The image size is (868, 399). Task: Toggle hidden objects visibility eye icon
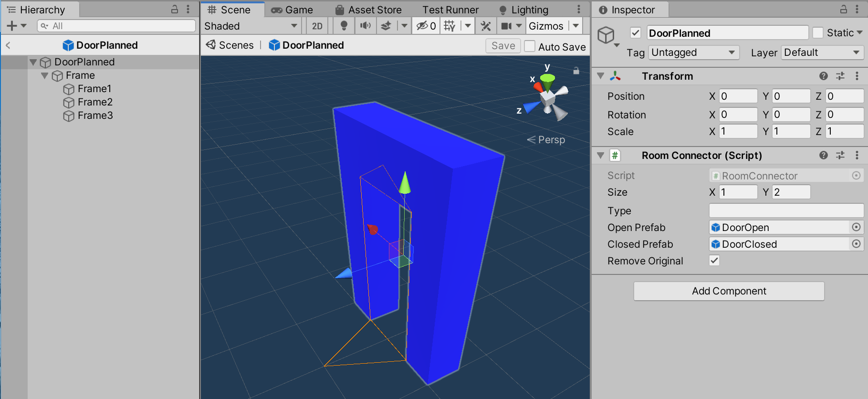426,26
